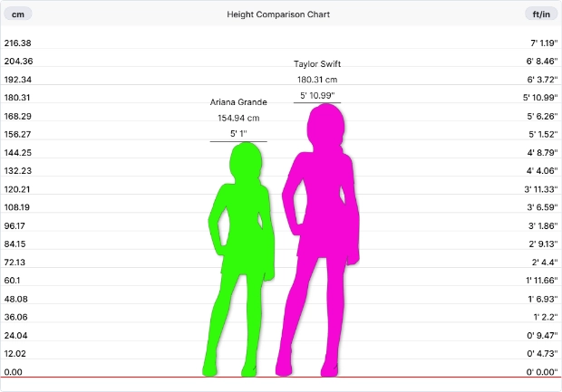Click the 4' 8.79" mark on right axis
This screenshot has height=392, width=562.
540,153
